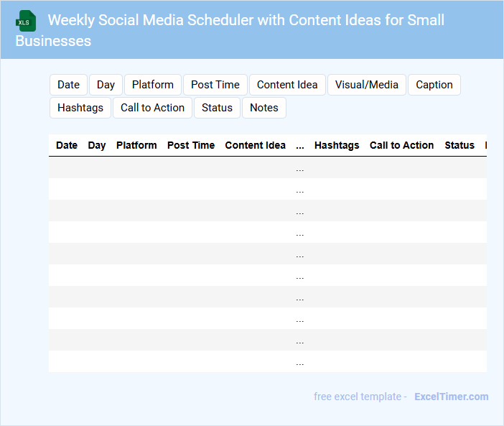Select the Hashtags tag button

click(x=80, y=108)
